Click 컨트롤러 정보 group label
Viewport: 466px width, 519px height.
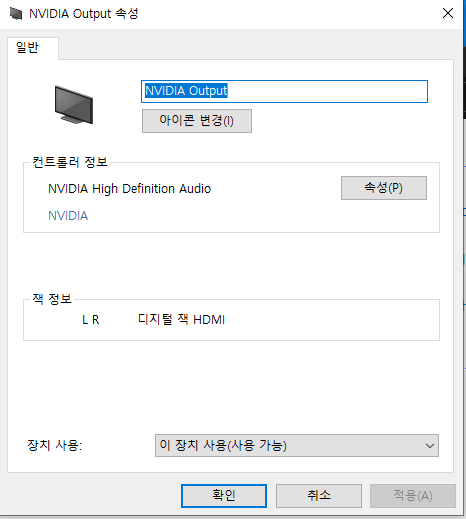tap(70, 162)
